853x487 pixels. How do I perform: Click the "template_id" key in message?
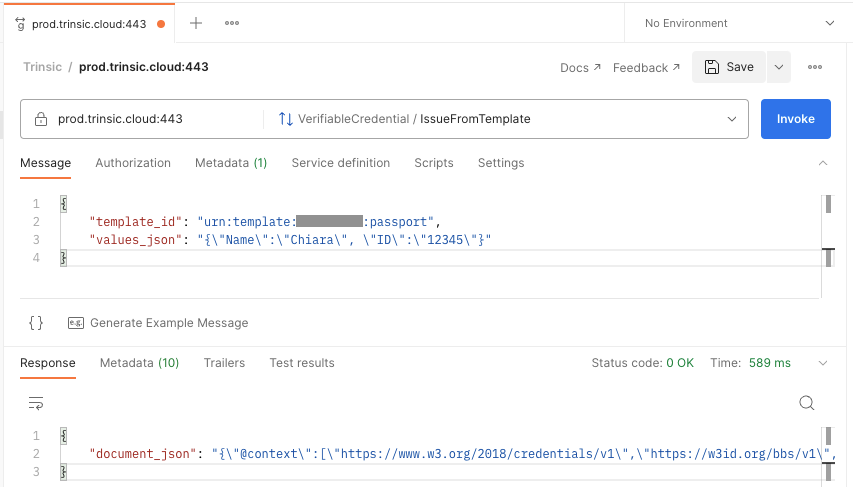coord(135,221)
